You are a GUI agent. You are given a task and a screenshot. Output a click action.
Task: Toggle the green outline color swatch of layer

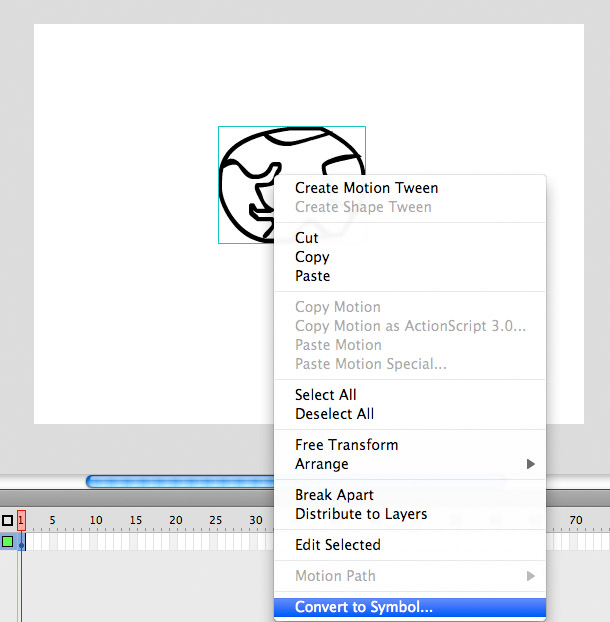coord(8,541)
